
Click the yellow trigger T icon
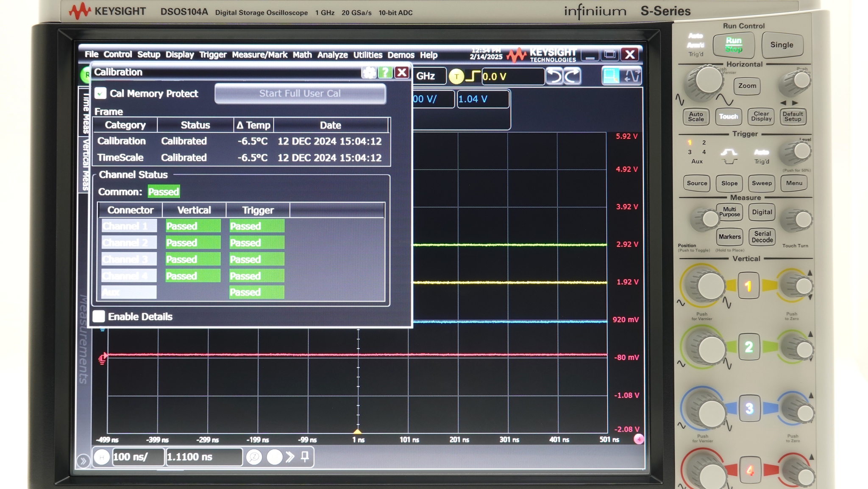456,77
